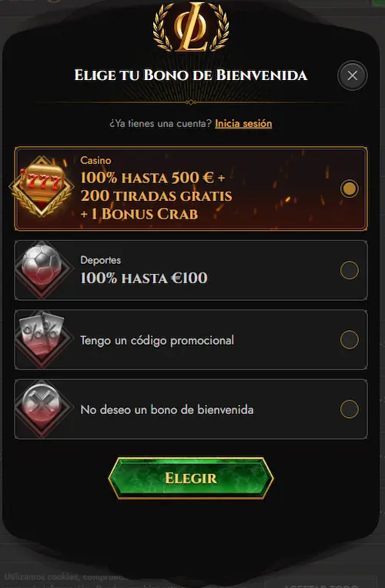This screenshot has width=385, height=588.
Task: Click the diamond ornament divider below the title
Action: (191, 102)
